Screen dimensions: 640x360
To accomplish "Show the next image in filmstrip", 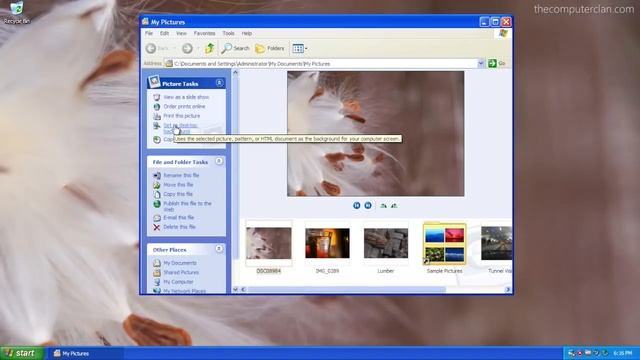I will click(x=368, y=205).
